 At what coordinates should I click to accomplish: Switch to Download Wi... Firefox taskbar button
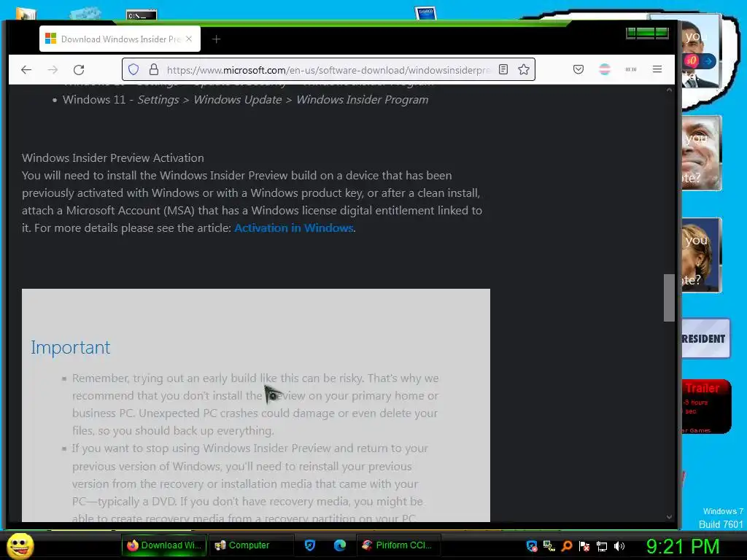tap(164, 545)
